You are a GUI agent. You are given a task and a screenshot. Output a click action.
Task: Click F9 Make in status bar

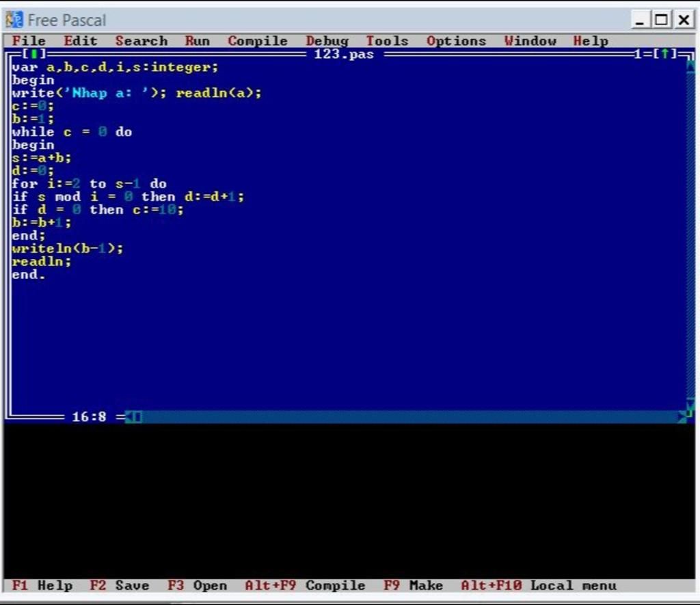pyautogui.click(x=413, y=585)
